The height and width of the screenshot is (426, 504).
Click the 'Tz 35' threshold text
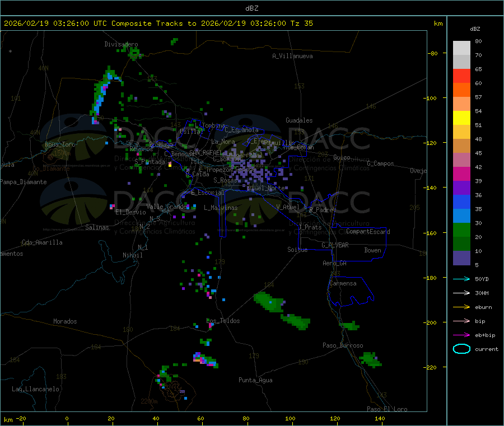pos(301,24)
